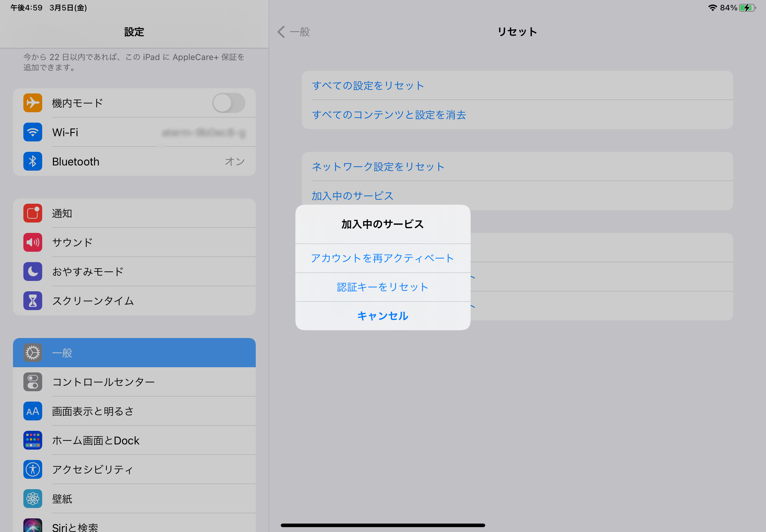Image resolution: width=766 pixels, height=532 pixels.
Task: Tap the airplane mode icon
Action: pos(33,103)
